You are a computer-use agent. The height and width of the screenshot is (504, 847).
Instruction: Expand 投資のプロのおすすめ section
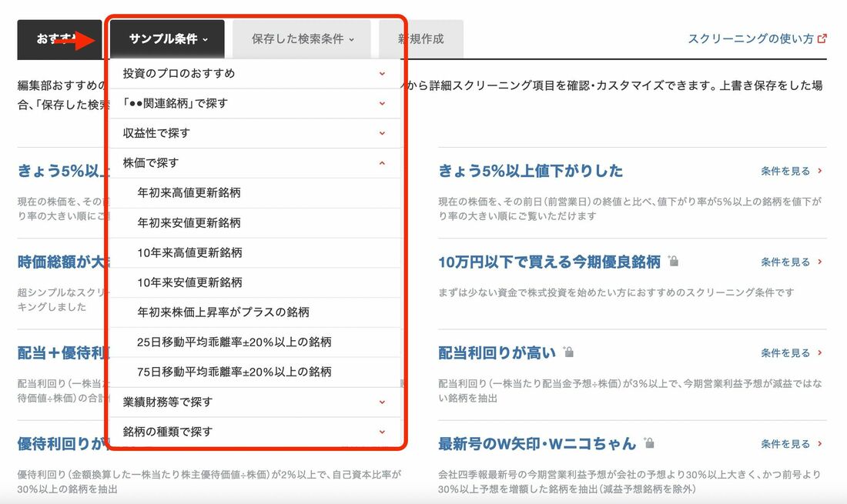tap(256, 73)
